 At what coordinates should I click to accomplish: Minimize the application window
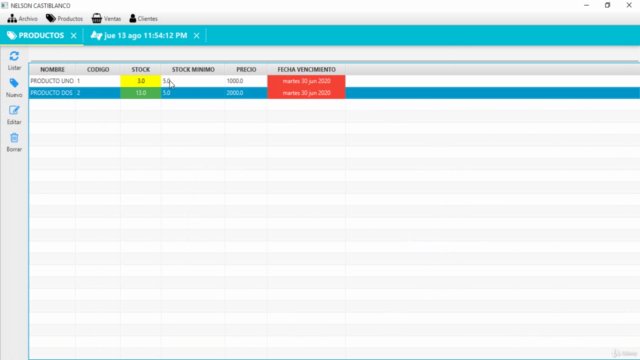pyautogui.click(x=587, y=5)
